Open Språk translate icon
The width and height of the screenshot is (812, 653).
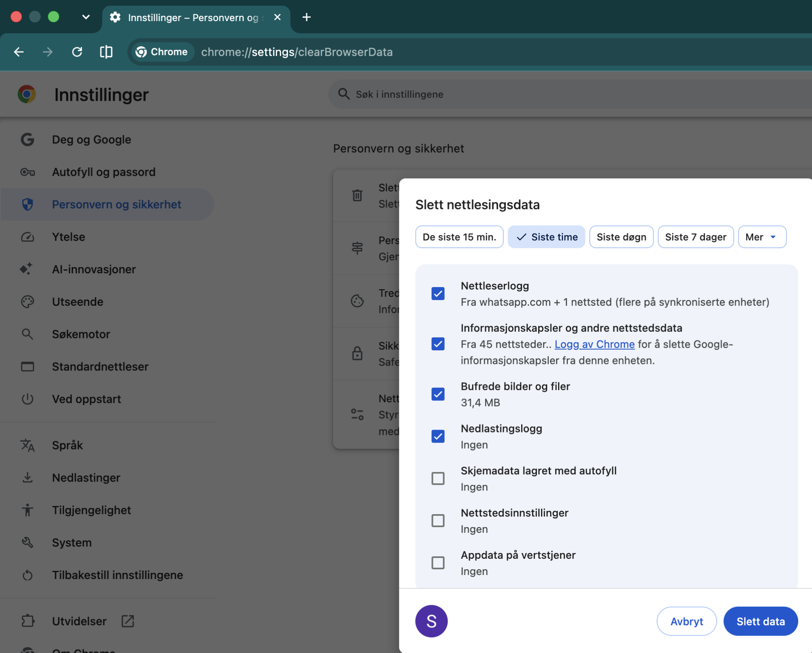point(28,445)
